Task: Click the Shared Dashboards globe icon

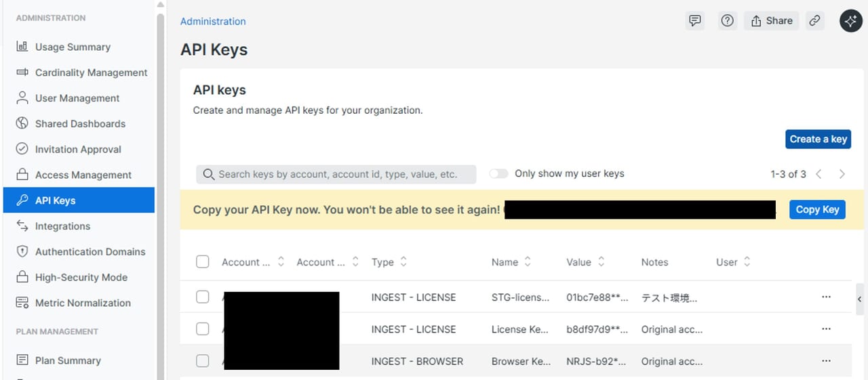Action: [22, 124]
